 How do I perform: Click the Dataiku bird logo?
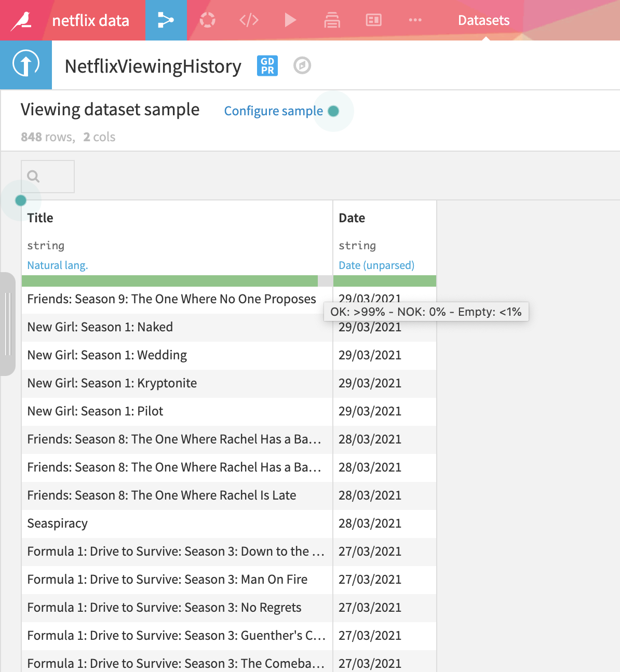[x=21, y=20]
